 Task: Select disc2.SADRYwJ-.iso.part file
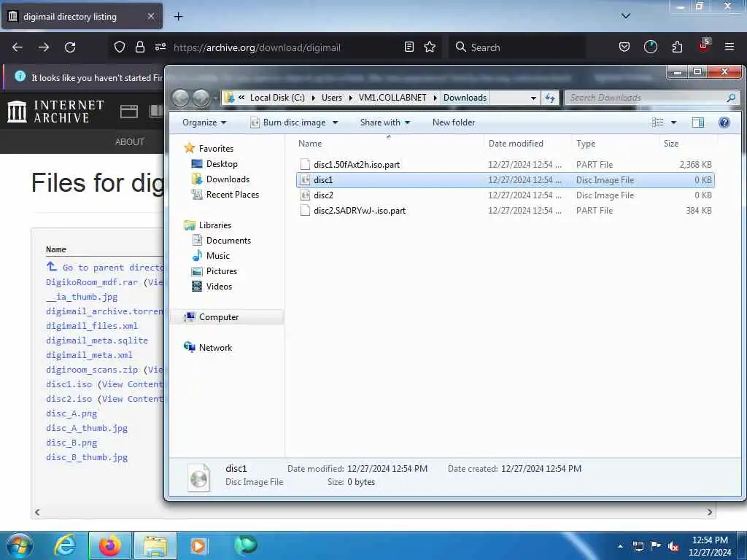tap(505, 211)
